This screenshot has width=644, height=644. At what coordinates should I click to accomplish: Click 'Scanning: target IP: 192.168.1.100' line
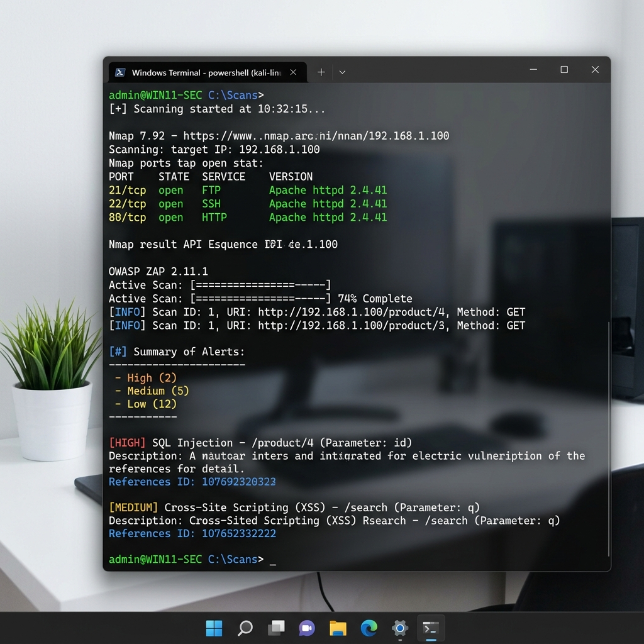tap(214, 150)
